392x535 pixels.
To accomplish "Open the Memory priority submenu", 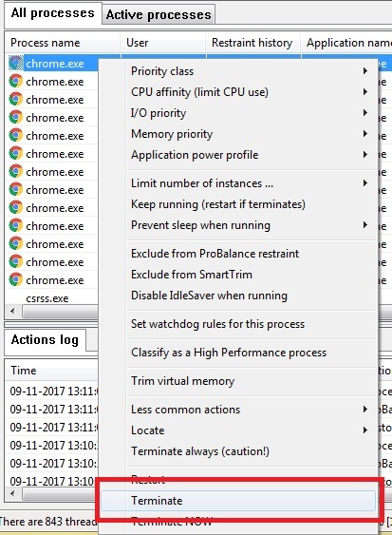I will coord(252,134).
